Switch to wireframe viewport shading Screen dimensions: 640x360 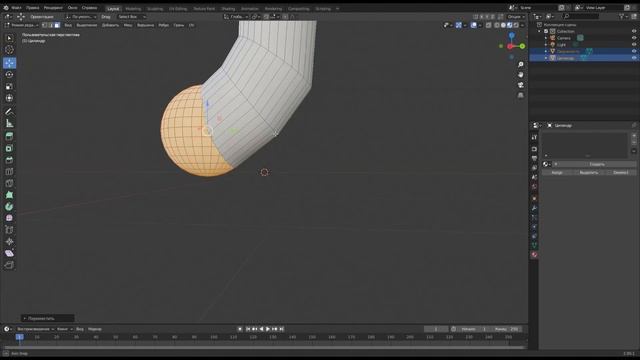[x=497, y=25]
